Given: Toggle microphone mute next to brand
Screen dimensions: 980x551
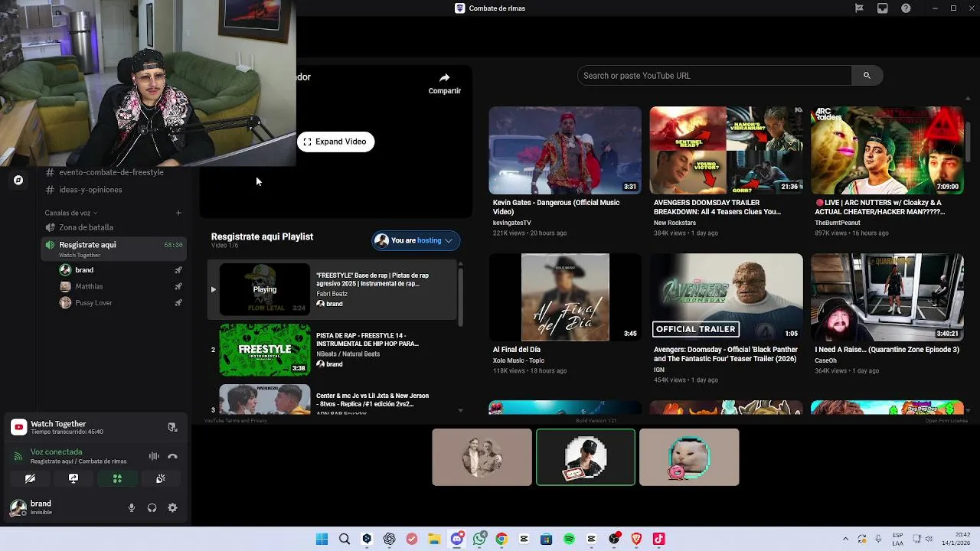Looking at the screenshot, I should [132, 507].
